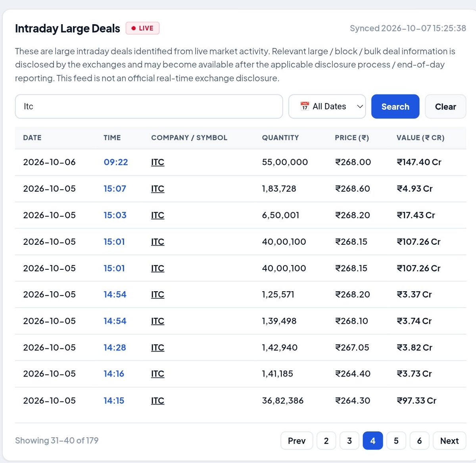Clear the search filter

(x=445, y=106)
